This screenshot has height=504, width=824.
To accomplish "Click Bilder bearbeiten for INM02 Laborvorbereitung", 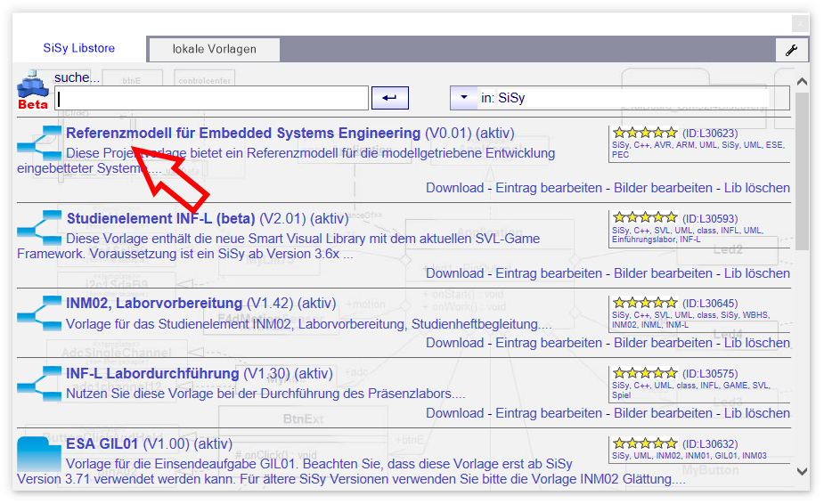I will [663, 343].
